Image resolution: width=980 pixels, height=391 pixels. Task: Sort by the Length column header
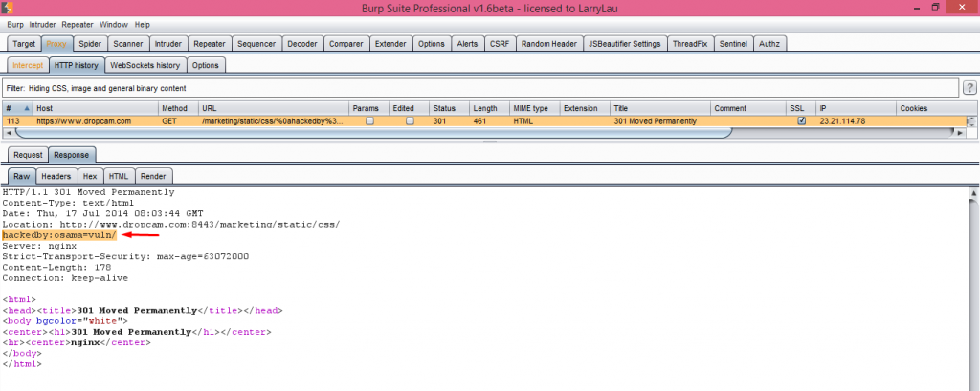[489, 109]
